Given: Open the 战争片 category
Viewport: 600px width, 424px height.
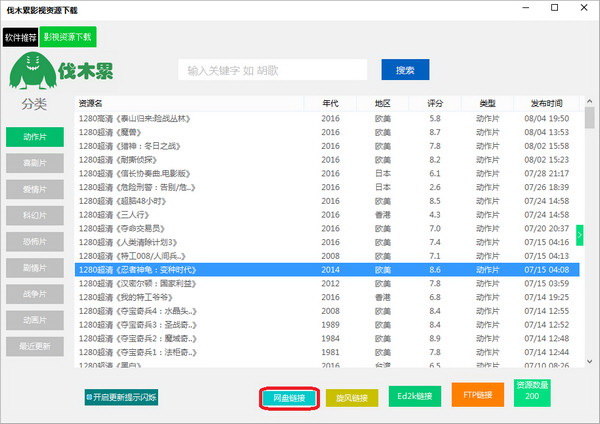Looking at the screenshot, I should click(35, 294).
